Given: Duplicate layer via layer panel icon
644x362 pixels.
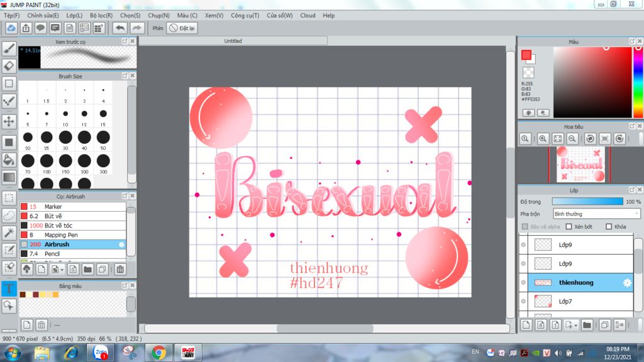Looking at the screenshot, I should click(x=604, y=325).
